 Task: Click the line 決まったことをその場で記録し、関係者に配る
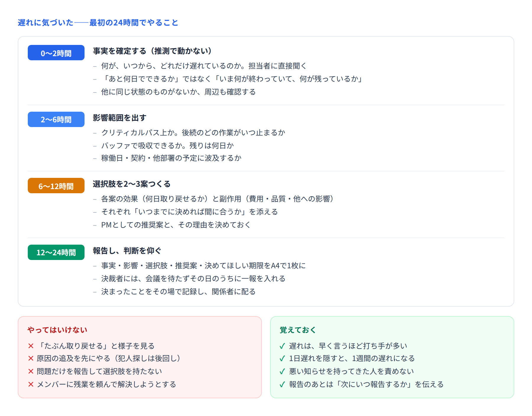(x=179, y=292)
